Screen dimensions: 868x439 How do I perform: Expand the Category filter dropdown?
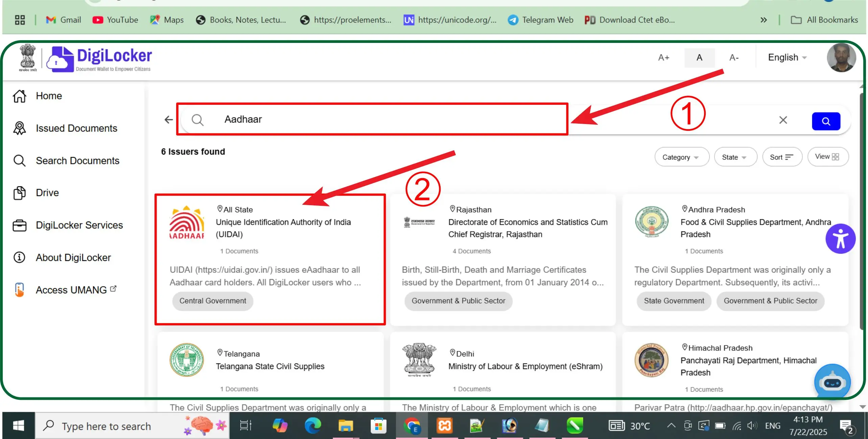tap(681, 157)
